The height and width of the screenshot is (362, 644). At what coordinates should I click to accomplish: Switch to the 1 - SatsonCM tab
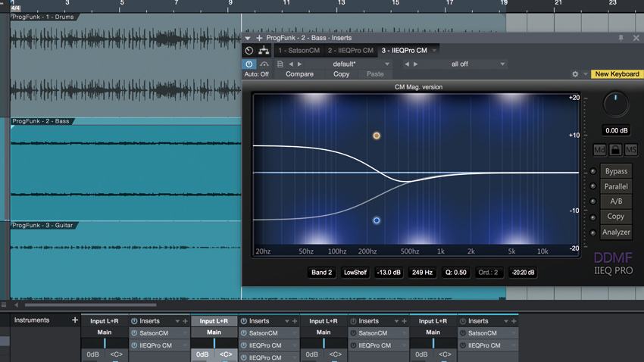[x=299, y=51]
